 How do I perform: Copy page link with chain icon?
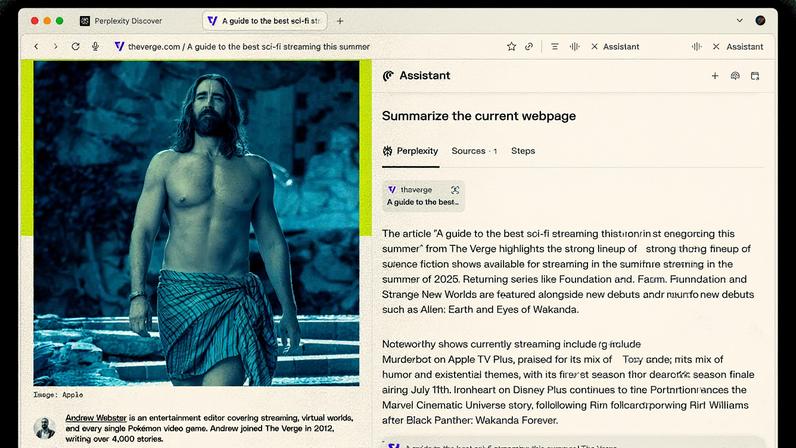pos(529,46)
